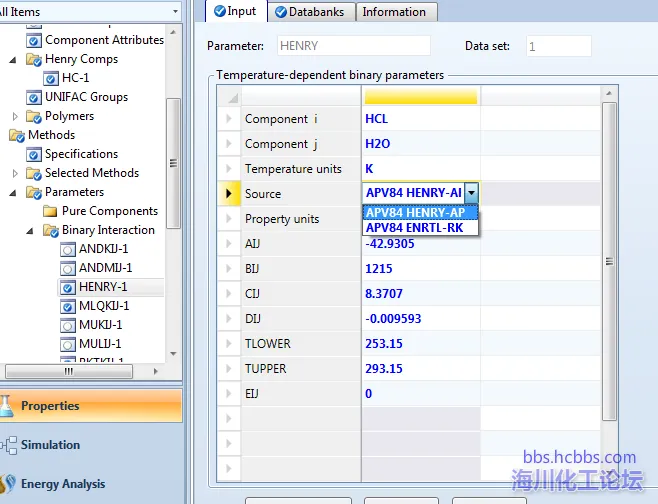The height and width of the screenshot is (504, 658).
Task: Click the tree scroll down arrow
Action: click(x=173, y=354)
